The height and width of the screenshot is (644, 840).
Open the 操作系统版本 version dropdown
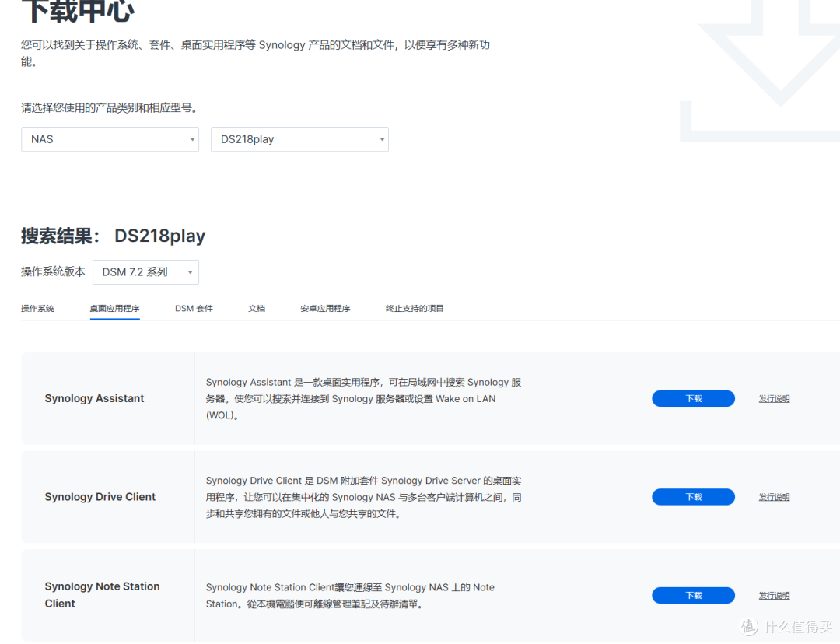pyautogui.click(x=145, y=272)
